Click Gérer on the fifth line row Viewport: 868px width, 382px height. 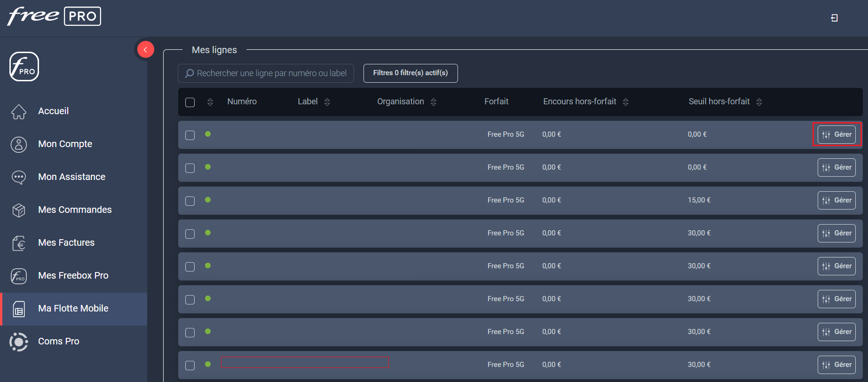(x=836, y=266)
